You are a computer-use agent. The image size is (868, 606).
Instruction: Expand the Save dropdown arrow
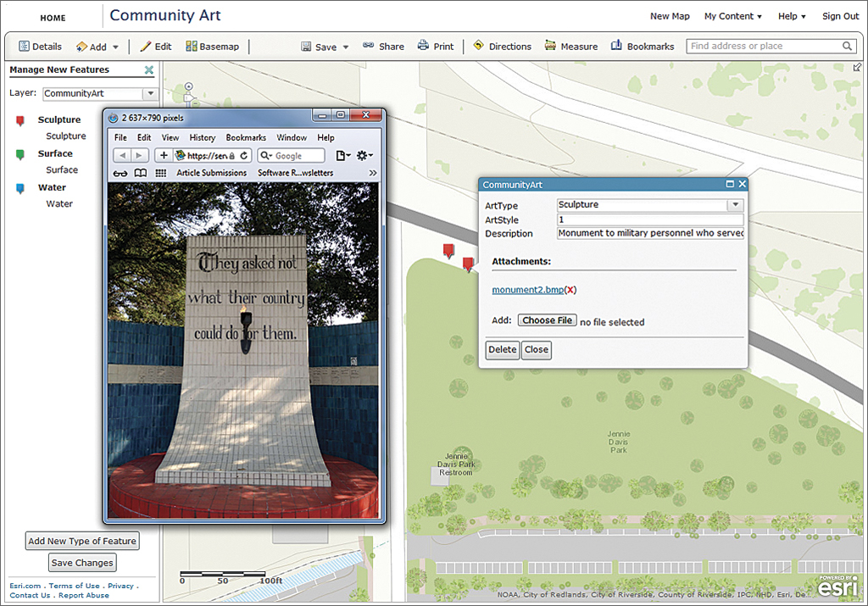[x=346, y=47]
